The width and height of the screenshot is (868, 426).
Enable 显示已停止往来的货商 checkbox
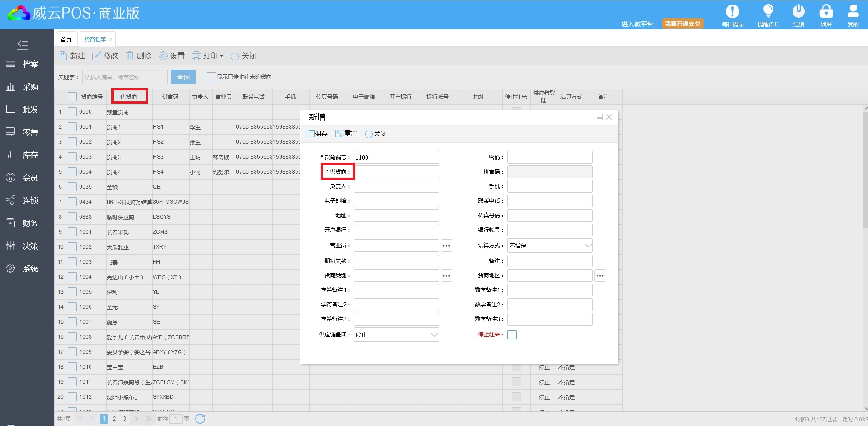point(211,77)
